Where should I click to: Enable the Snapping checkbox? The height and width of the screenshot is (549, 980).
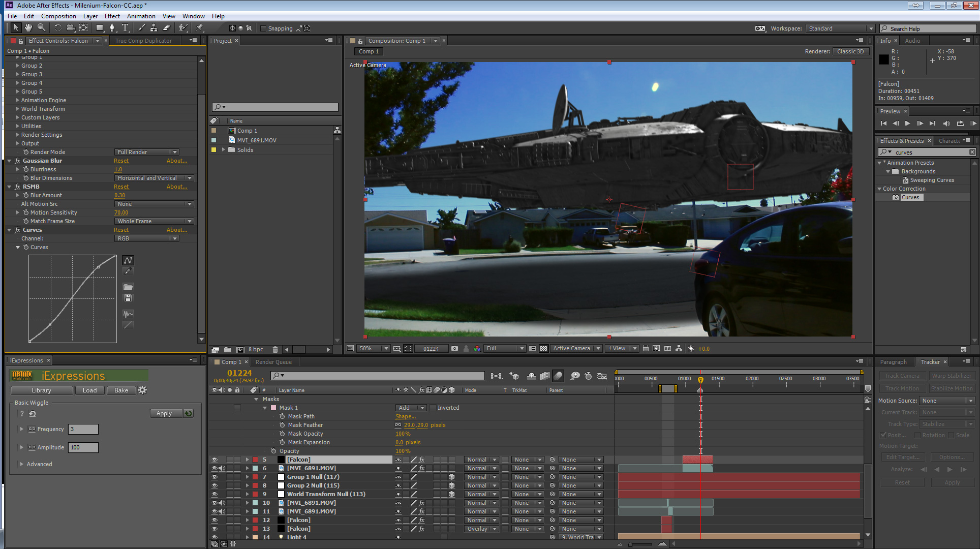tap(263, 28)
